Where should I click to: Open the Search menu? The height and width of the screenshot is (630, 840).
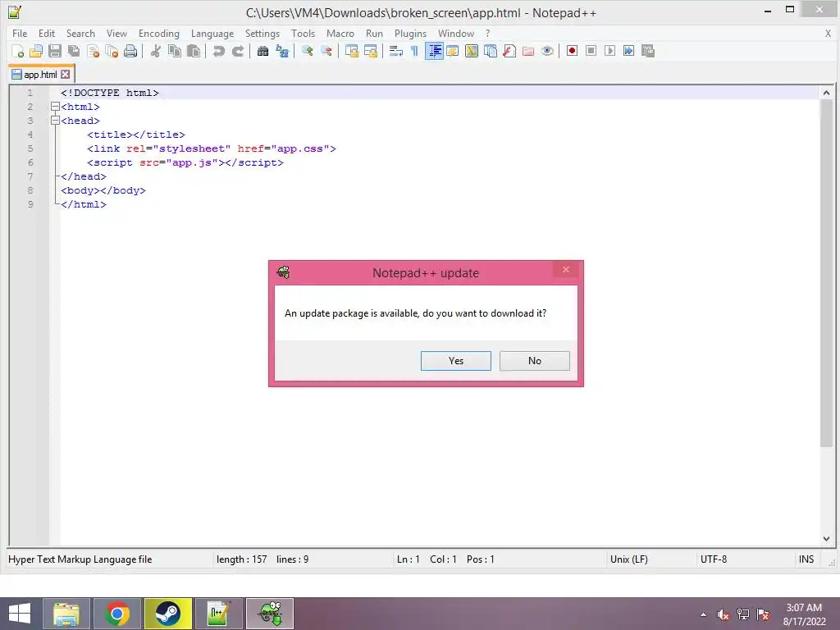click(80, 33)
